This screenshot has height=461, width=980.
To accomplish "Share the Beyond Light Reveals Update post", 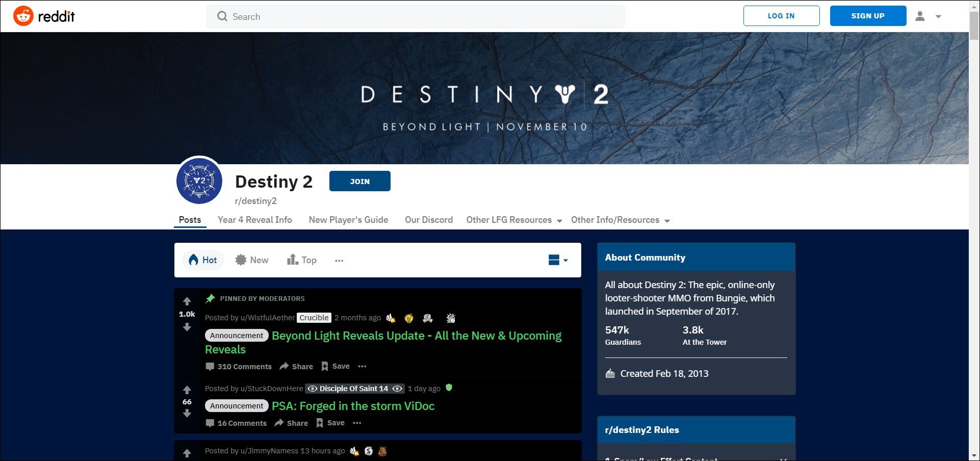I will click(296, 366).
